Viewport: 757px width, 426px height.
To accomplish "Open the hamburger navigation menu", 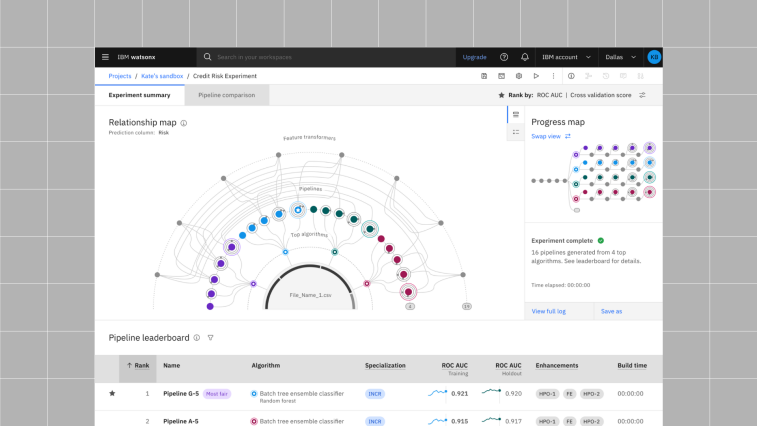I will (105, 57).
